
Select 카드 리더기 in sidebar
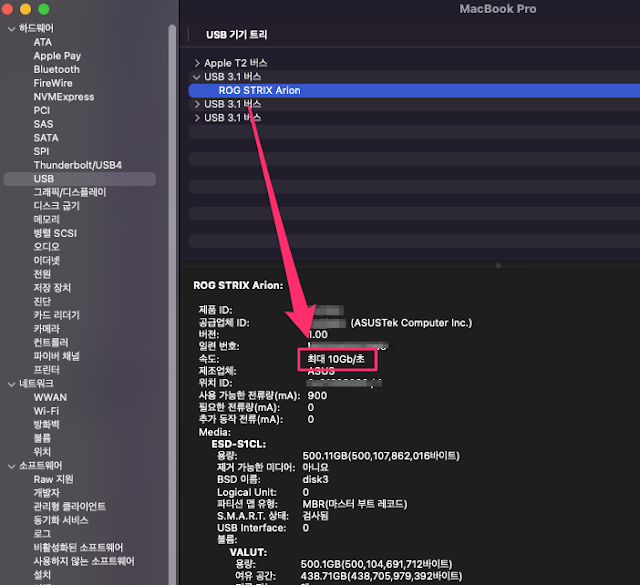pos(57,315)
